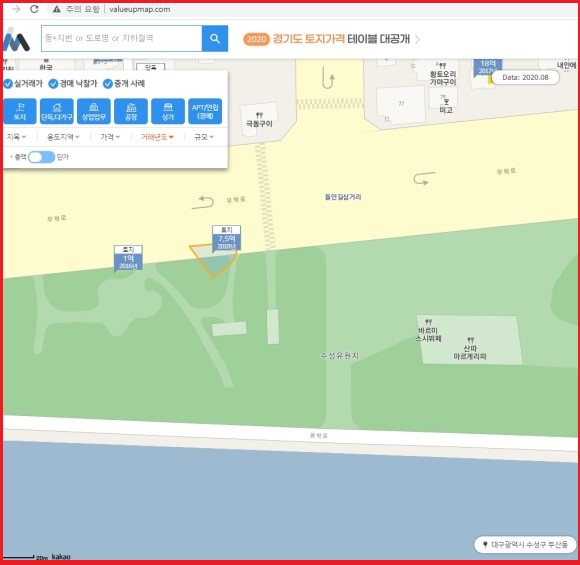Uncheck the 실거래가 checkbox
Image resolution: width=580 pixels, height=565 pixels.
(8, 84)
